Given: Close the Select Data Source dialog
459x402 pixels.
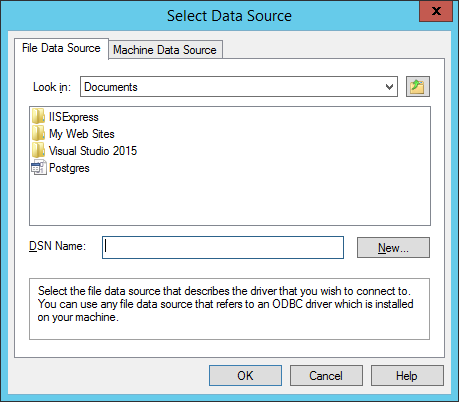Looking at the screenshot, I should [x=436, y=12].
